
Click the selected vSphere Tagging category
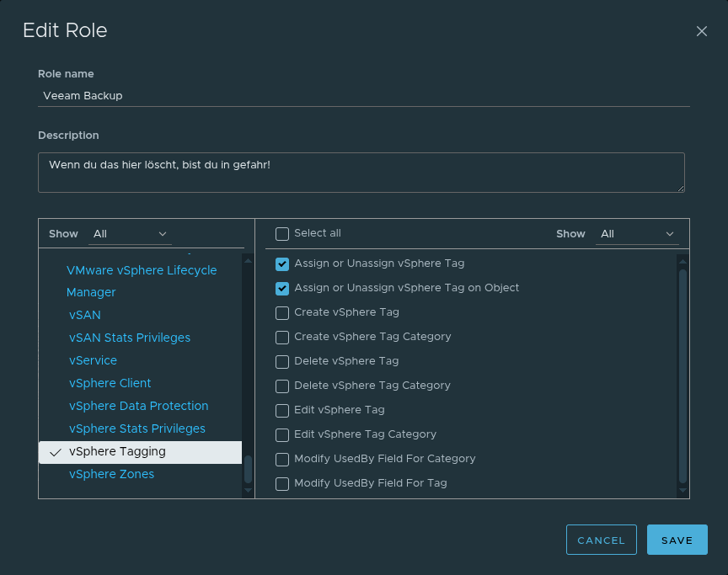[x=117, y=452]
